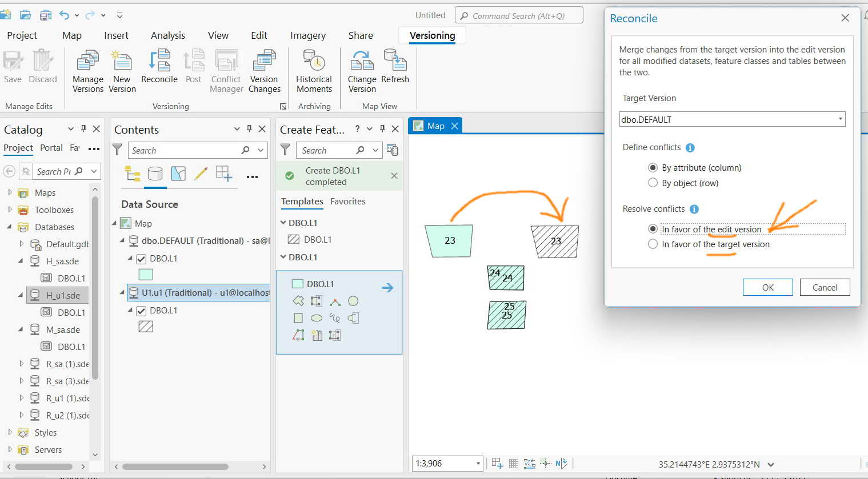
Task: Open the map scale dropdown 1:3,906
Action: pos(478,464)
